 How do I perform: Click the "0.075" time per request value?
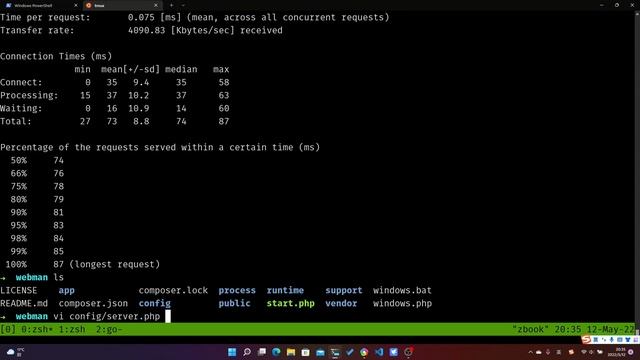141,17
